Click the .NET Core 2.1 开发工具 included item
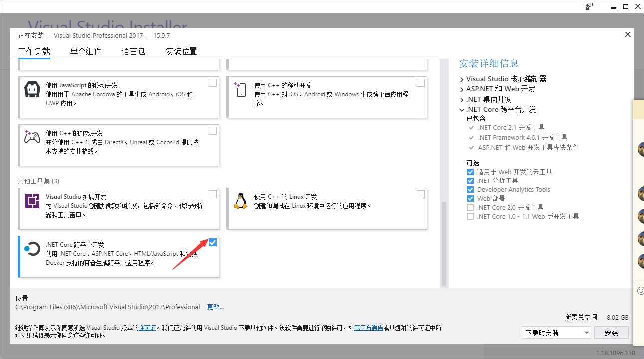644x359 pixels. click(x=511, y=127)
